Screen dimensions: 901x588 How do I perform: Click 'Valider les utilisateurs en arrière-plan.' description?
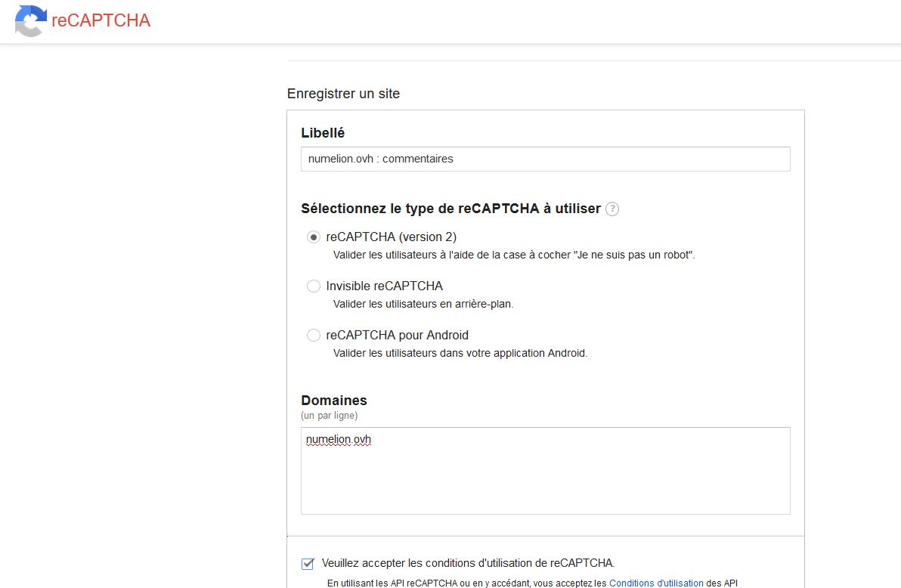(x=423, y=304)
